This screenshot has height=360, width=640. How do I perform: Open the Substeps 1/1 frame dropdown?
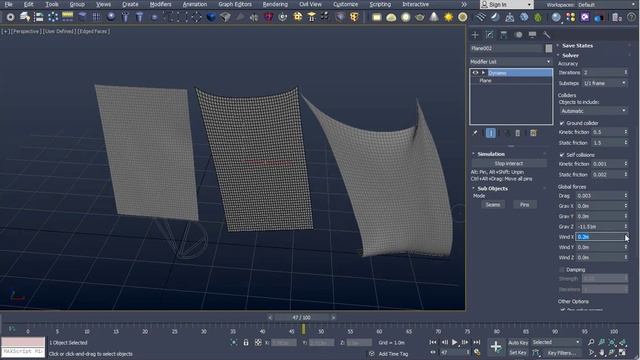(x=604, y=83)
